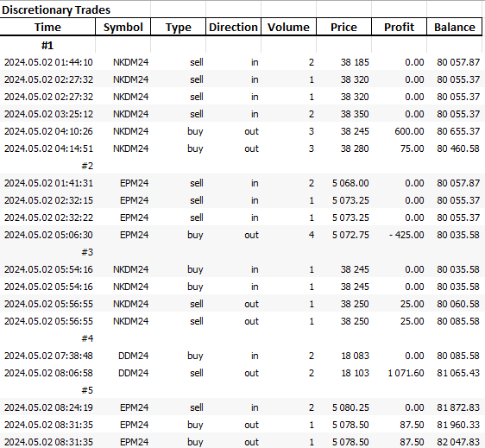The height and width of the screenshot is (448, 485).
Task: Select the Price column header
Action: coord(343,27)
